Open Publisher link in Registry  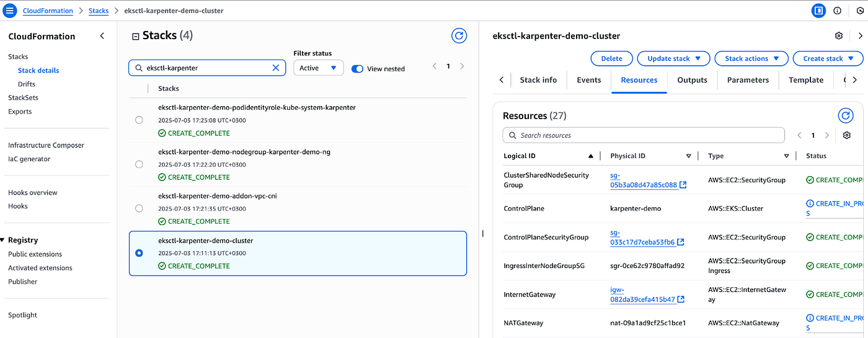click(22, 282)
